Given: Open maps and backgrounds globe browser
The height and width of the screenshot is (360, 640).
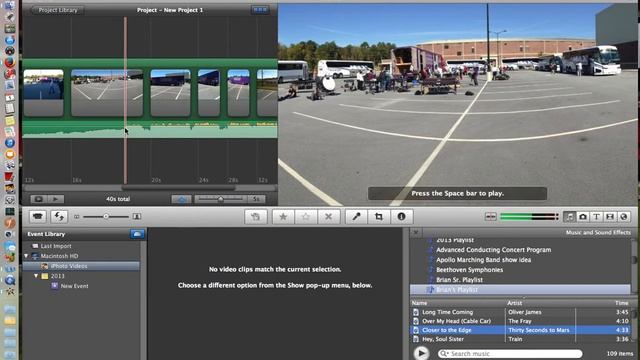Looking at the screenshot, I should [x=624, y=217].
